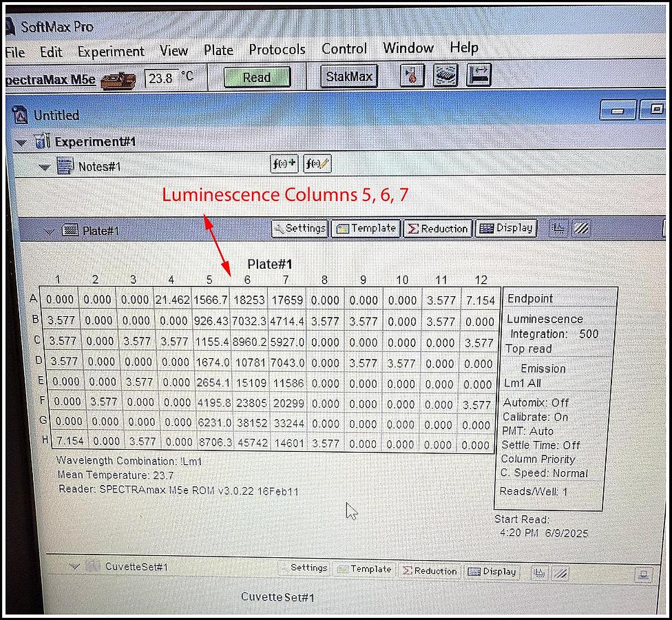Select the Template editor icon
Viewport: 672px width, 620px height.
coord(366,228)
